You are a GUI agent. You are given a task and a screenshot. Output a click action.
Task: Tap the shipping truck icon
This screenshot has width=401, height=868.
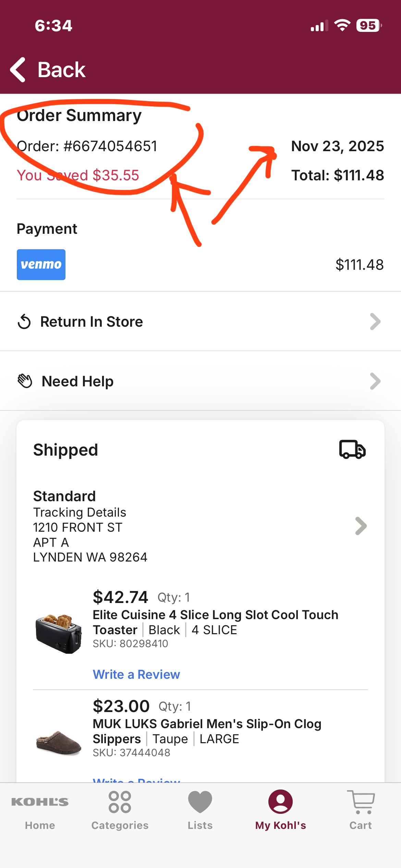pos(352,449)
